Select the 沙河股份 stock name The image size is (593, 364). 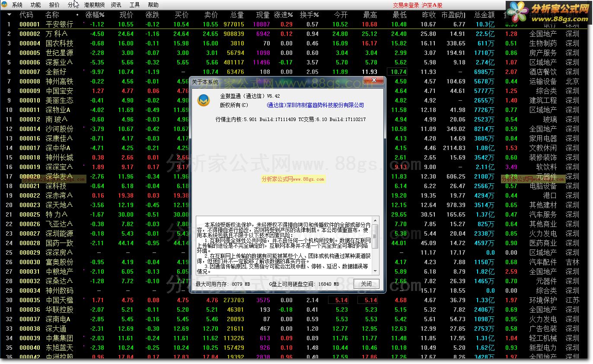point(60,129)
